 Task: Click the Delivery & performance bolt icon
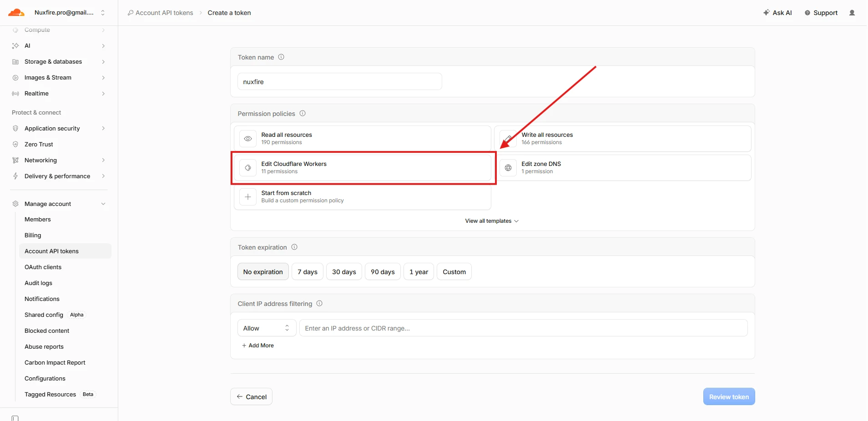point(15,176)
